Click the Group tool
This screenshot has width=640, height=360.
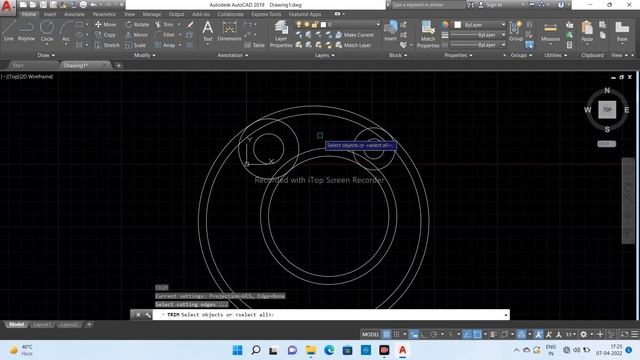[x=516, y=31]
